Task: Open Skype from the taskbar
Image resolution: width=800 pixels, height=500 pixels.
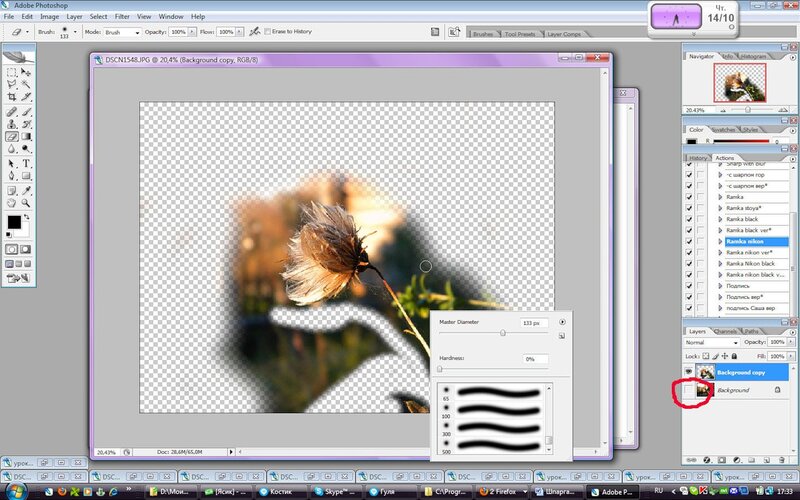Action: pos(335,491)
